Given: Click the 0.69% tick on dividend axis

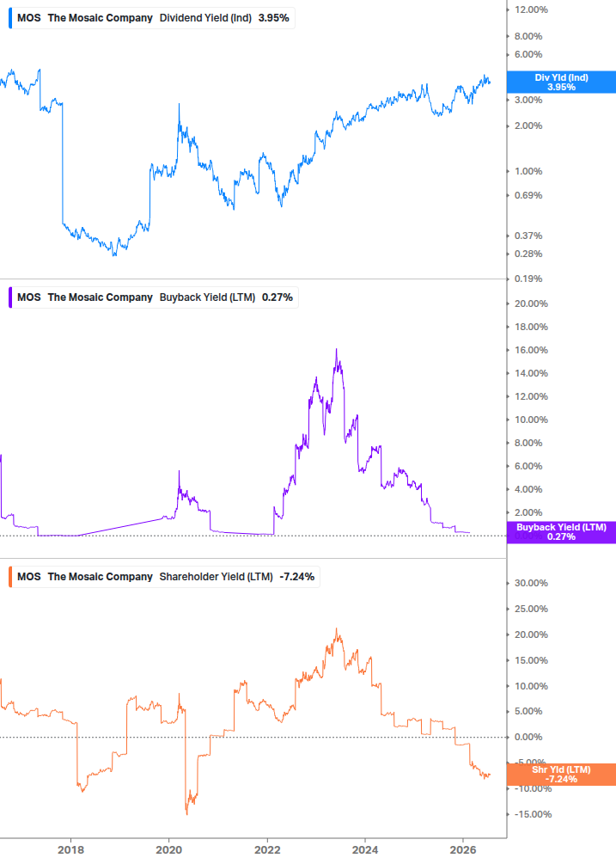Looking at the screenshot, I should (528, 195).
